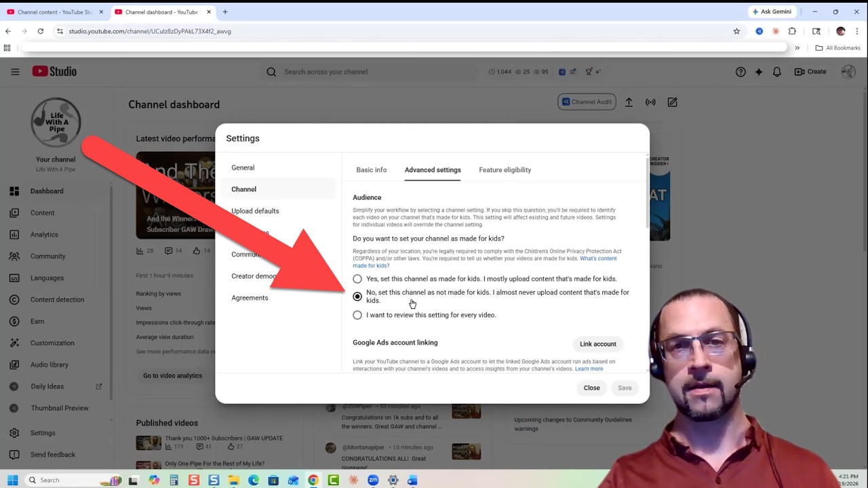
Task: Click the create post pencil icon
Action: click(x=672, y=102)
